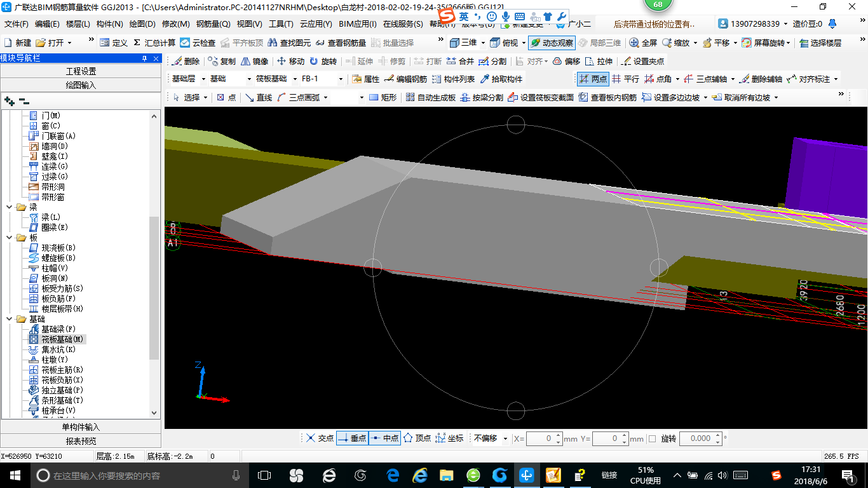This screenshot has width=868, height=488.
Task: Click 编辑钢筋 edit rebar icon
Action: point(405,79)
